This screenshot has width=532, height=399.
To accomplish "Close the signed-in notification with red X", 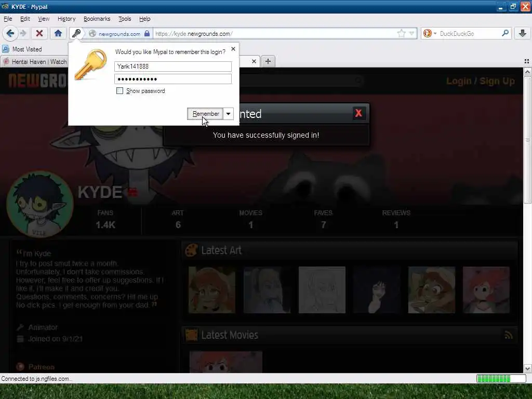I will [358, 113].
